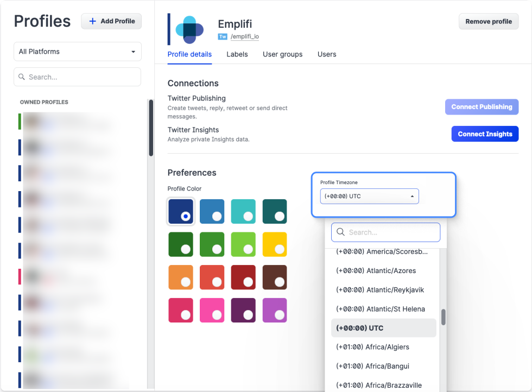The height and width of the screenshot is (392, 532).
Task: Switch to the Labels tab
Action: point(237,54)
